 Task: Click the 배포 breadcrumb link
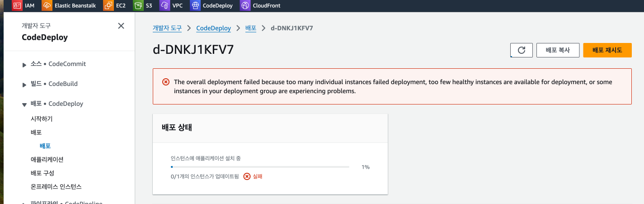(x=251, y=28)
